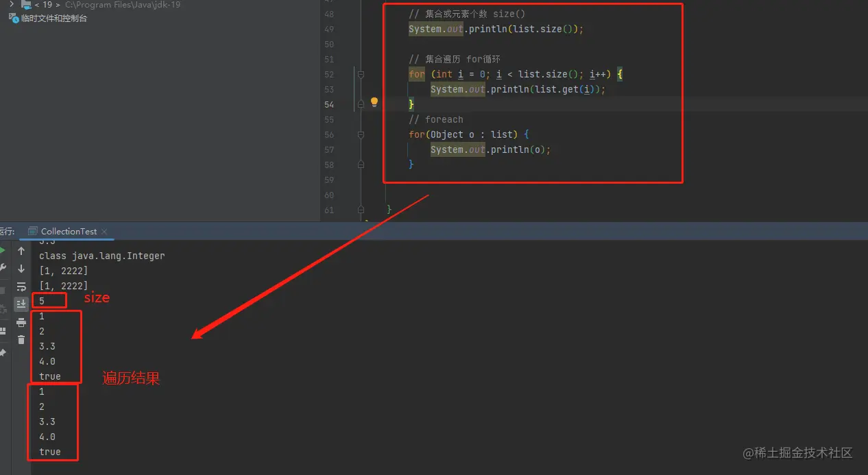The image size is (868, 475).
Task: Click the for(Object o : list) line
Action: point(469,134)
